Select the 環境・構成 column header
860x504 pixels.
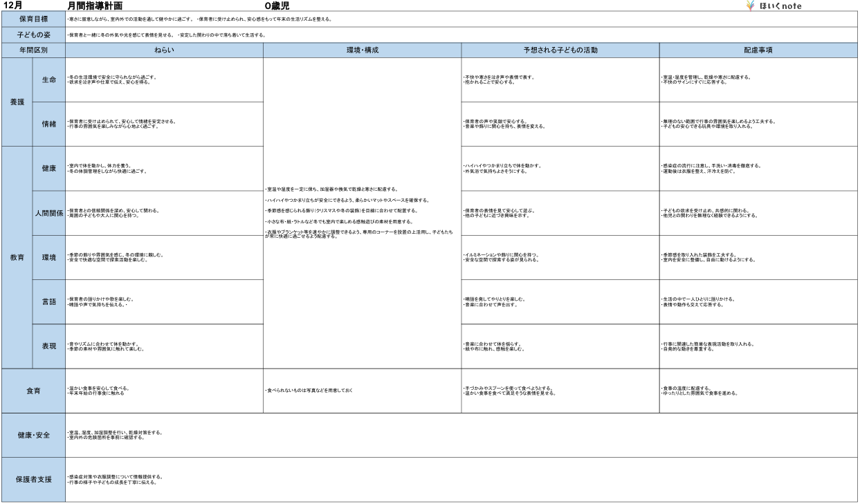pos(362,50)
